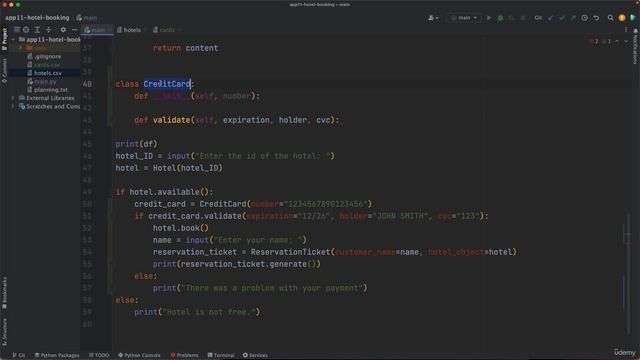Switch to the cards editor tab
This screenshot has width=640, height=360.
click(x=167, y=30)
